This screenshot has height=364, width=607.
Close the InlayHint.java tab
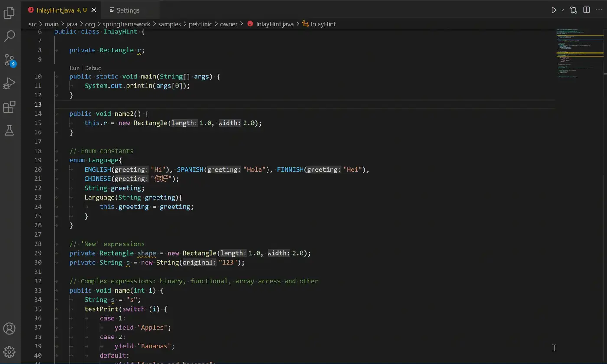coord(94,10)
